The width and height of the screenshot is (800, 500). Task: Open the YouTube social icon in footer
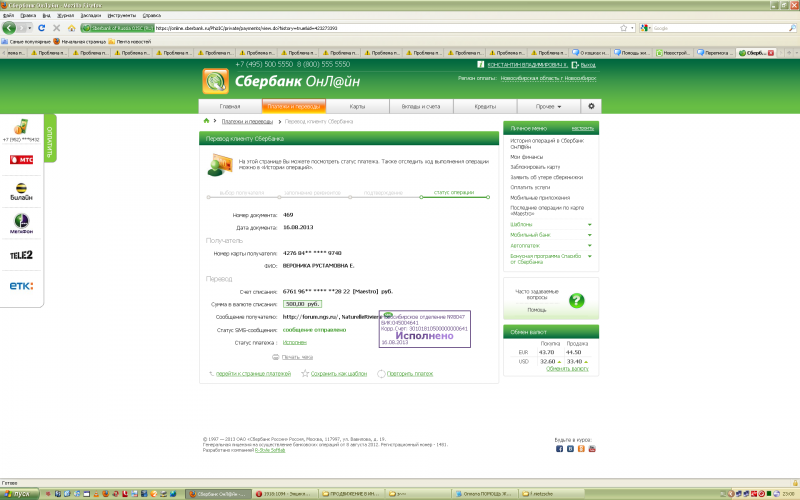coord(592,448)
